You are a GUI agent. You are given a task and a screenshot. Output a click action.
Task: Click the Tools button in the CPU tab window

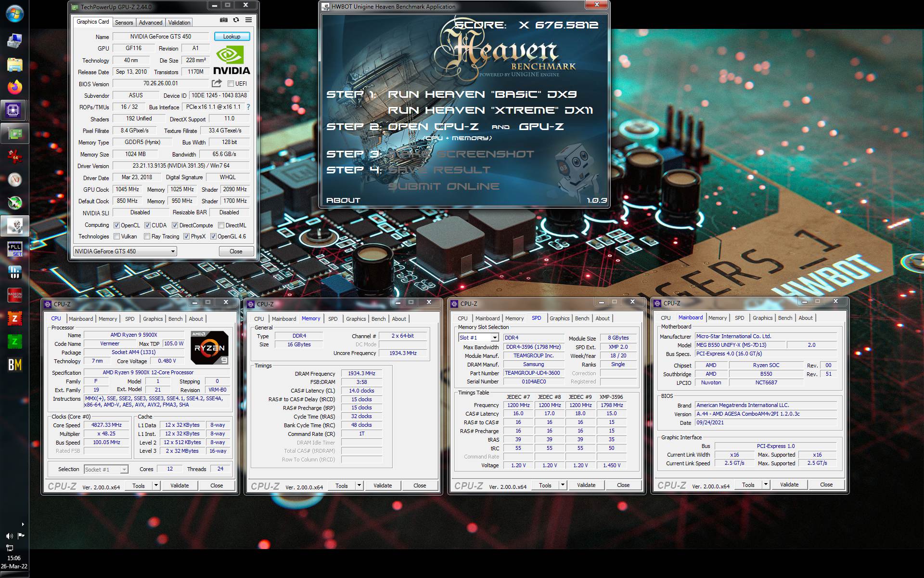139,486
